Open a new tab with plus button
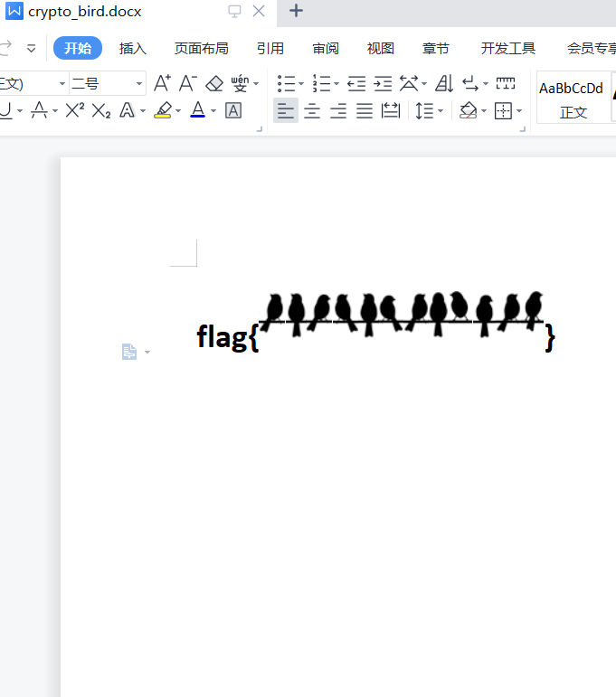 (x=296, y=12)
